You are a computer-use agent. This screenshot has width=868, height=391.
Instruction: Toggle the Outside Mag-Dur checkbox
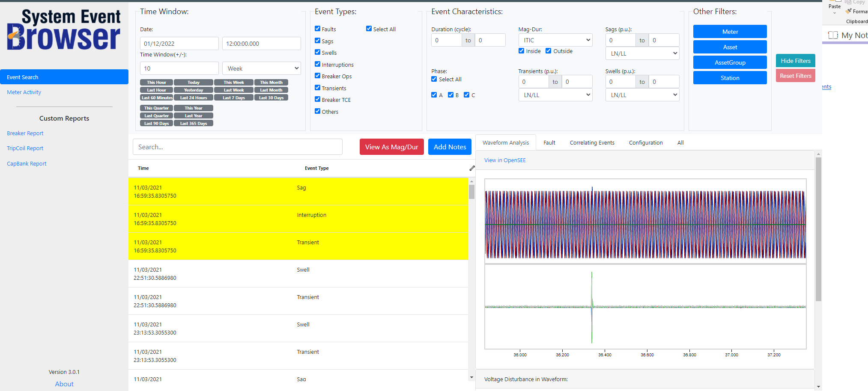click(548, 51)
